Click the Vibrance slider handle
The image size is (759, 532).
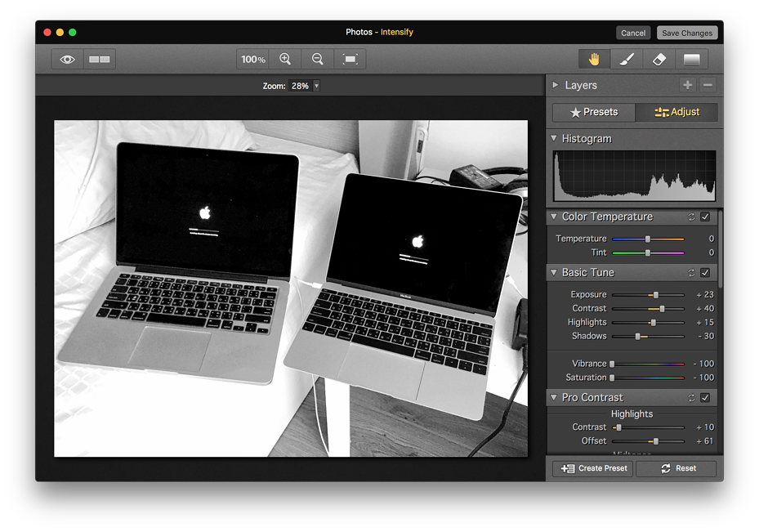612,364
